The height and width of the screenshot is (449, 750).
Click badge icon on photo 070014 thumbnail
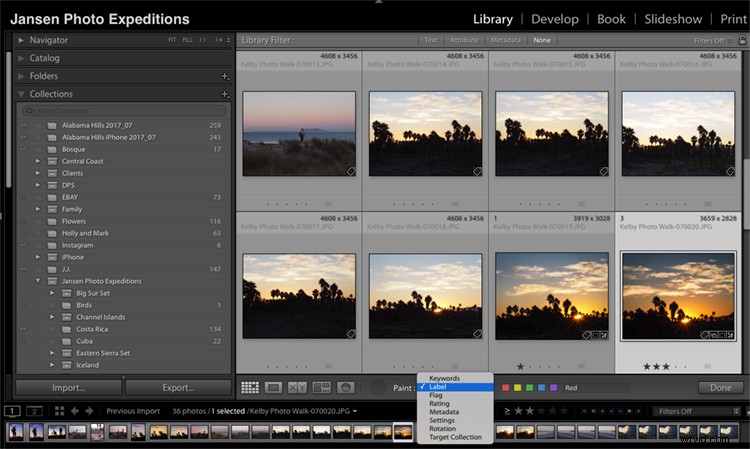tap(477, 171)
